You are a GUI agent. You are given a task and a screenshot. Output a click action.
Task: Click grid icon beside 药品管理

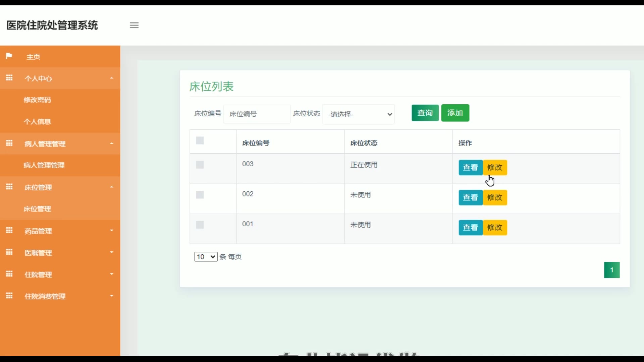(9, 230)
